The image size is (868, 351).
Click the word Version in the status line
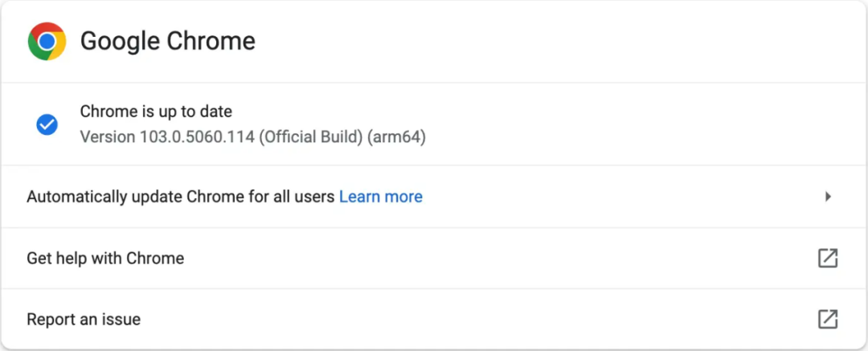108,137
